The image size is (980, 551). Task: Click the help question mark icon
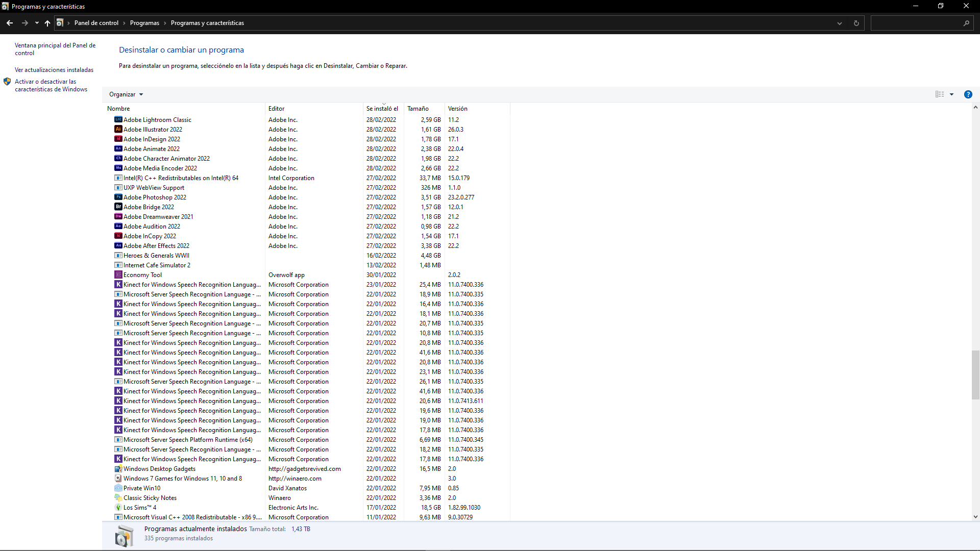[968, 94]
